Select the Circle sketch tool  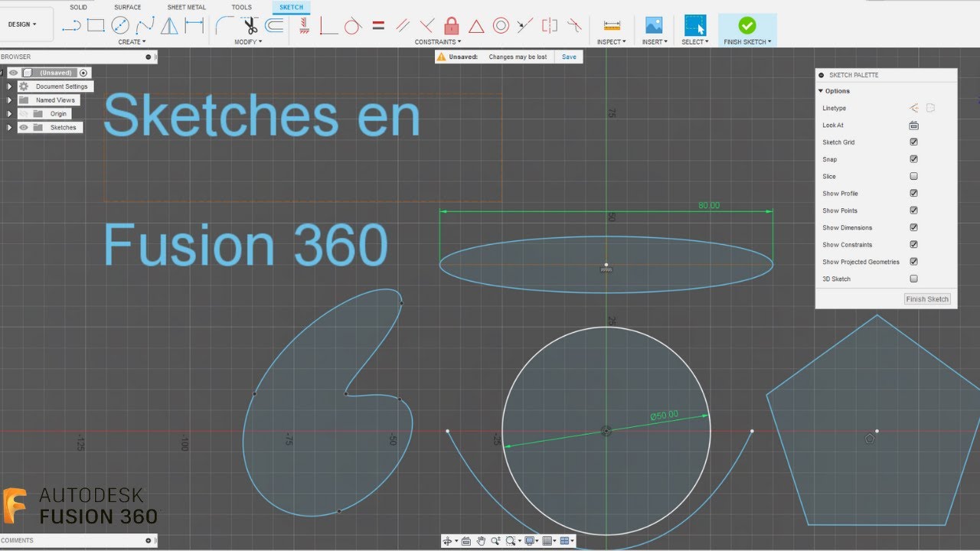click(x=120, y=25)
